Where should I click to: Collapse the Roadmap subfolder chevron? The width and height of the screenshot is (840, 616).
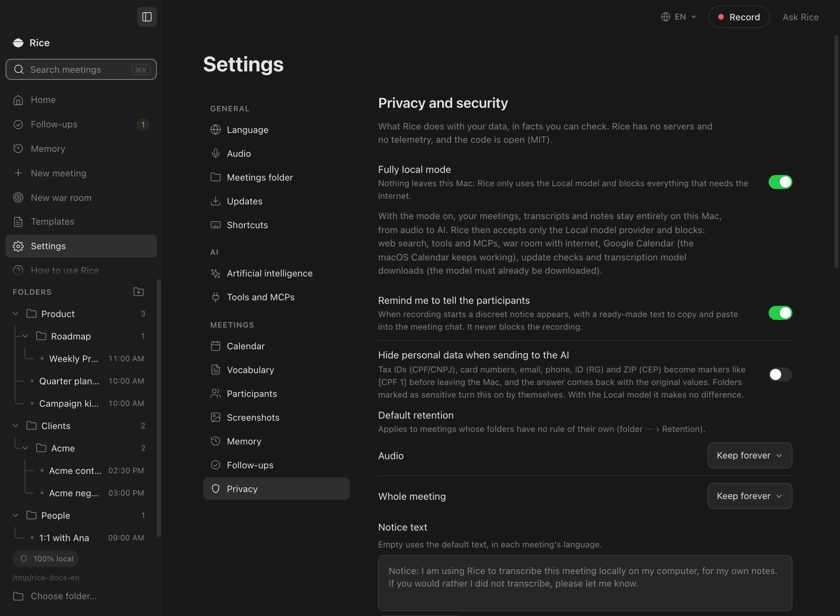(25, 336)
